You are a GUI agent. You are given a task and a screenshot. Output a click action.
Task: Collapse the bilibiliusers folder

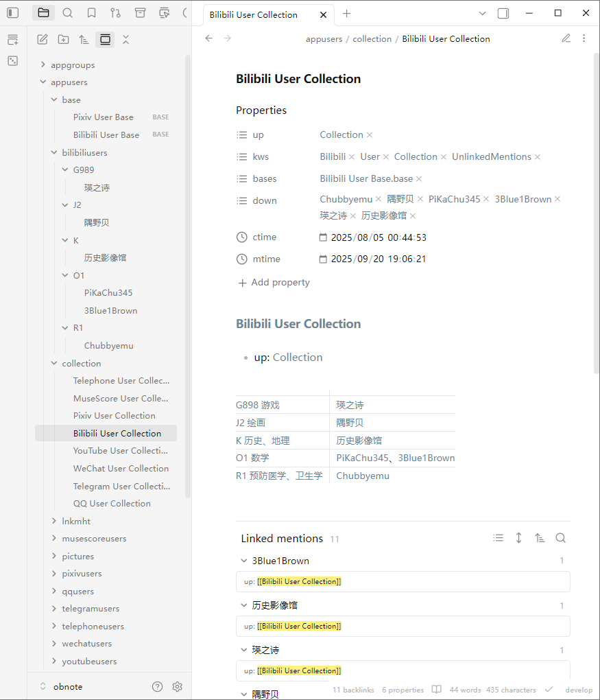point(55,152)
